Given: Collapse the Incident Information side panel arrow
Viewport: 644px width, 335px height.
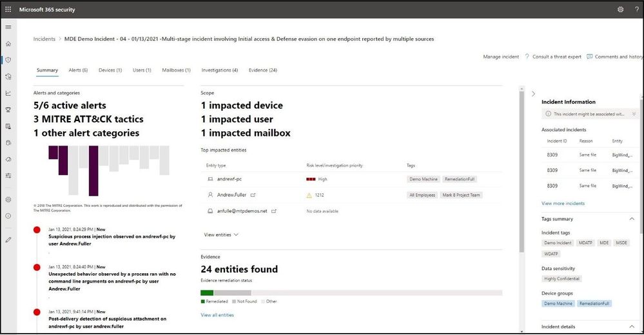Looking at the screenshot, I should (533, 93).
